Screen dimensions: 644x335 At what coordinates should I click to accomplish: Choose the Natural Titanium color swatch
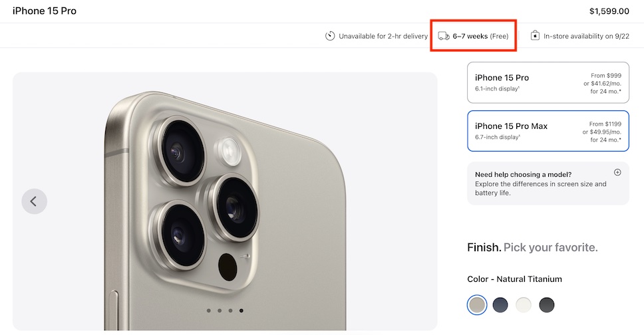point(477,305)
